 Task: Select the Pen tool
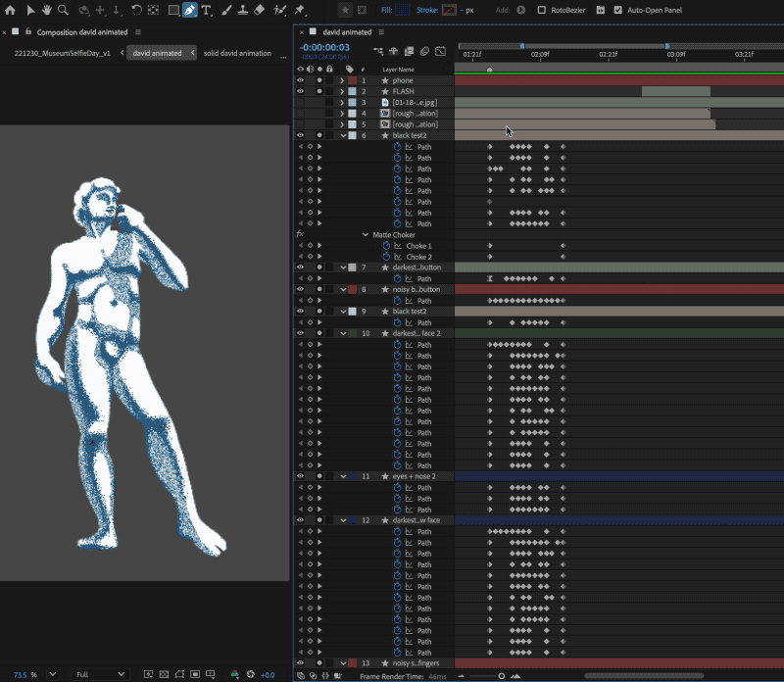(x=190, y=10)
